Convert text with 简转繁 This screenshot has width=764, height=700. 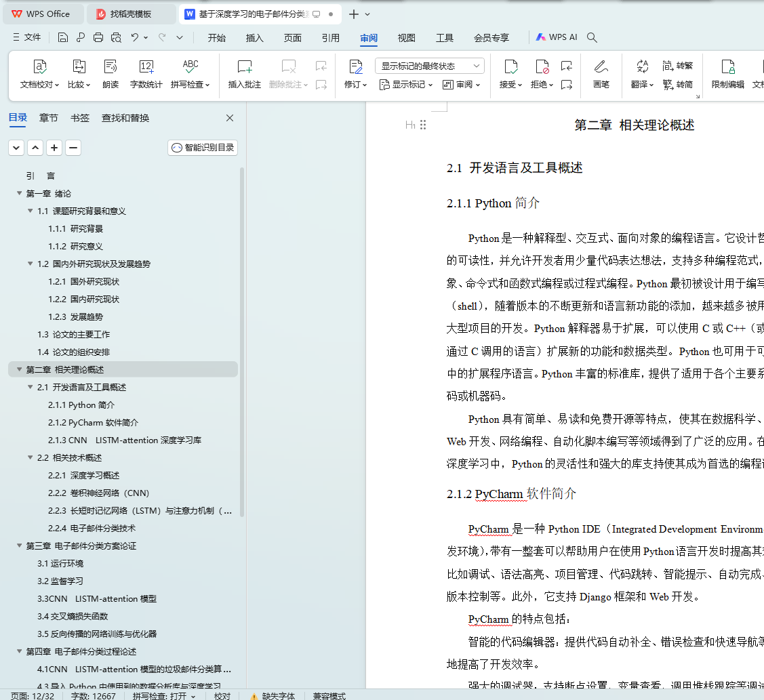tap(677, 65)
